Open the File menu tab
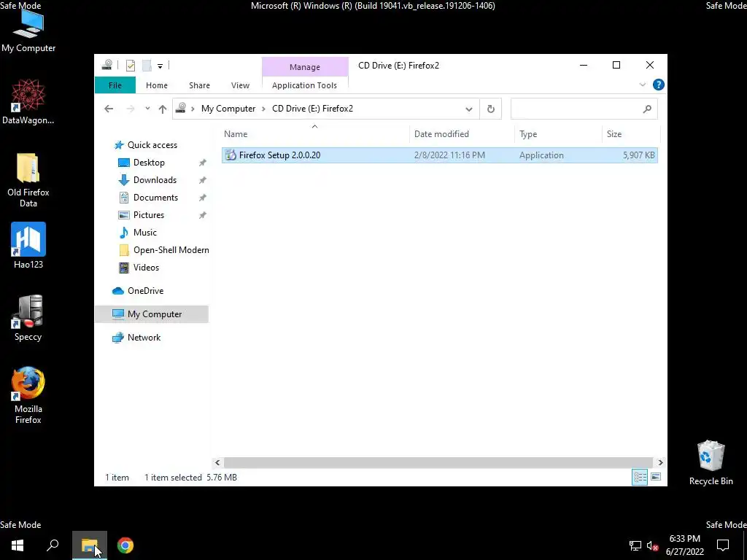Image resolution: width=747 pixels, height=560 pixels. click(115, 85)
